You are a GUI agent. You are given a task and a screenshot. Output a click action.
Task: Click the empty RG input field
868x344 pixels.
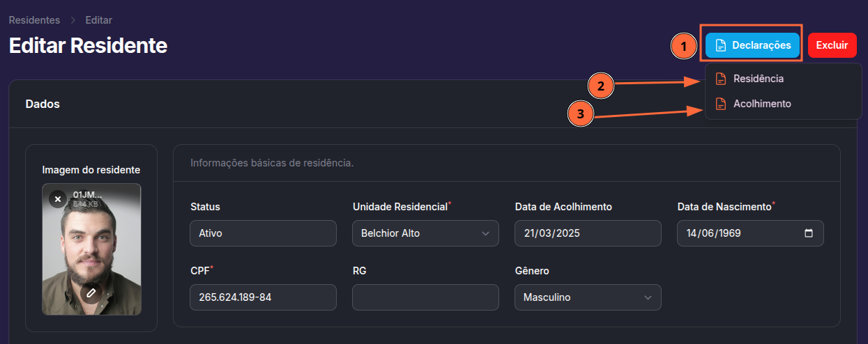[x=425, y=297]
